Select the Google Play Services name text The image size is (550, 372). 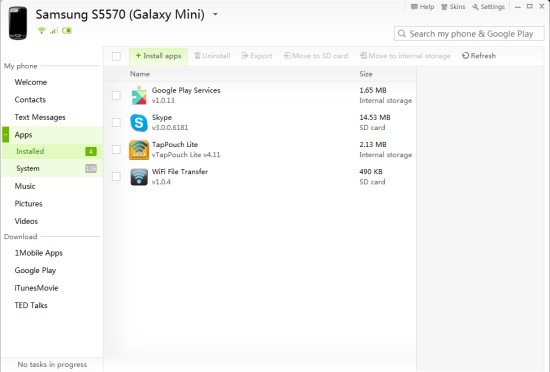coord(186,90)
